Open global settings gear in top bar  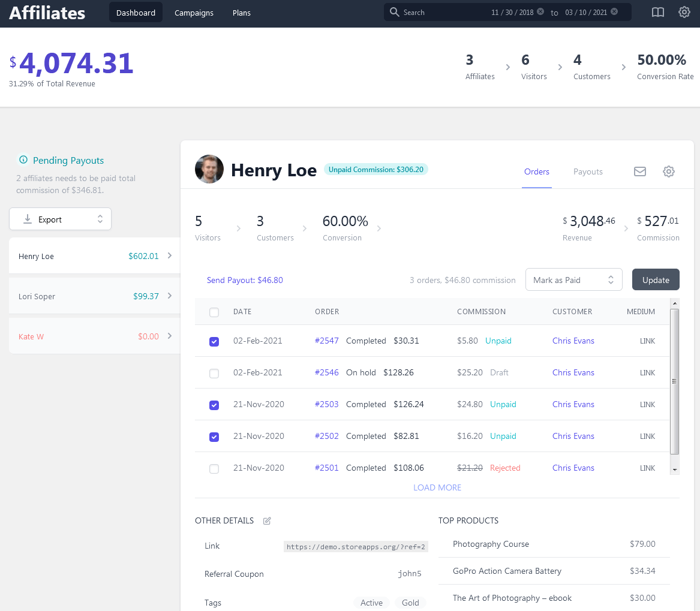pos(684,13)
